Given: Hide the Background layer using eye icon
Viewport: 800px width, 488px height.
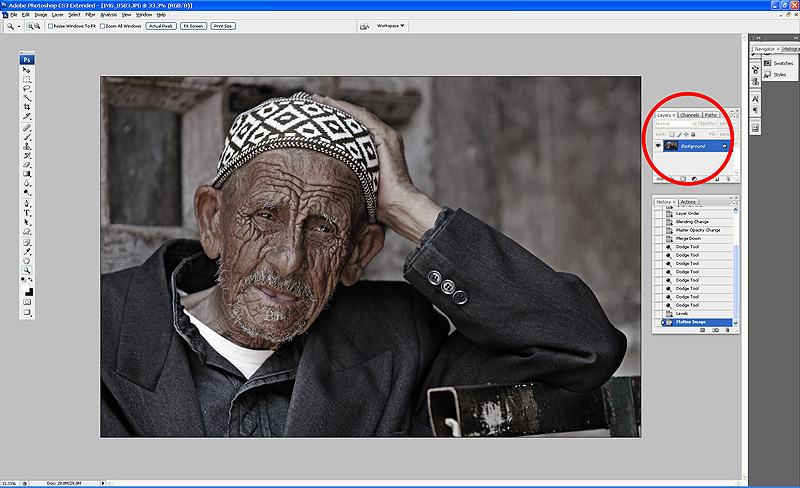Looking at the screenshot, I should coord(658,146).
